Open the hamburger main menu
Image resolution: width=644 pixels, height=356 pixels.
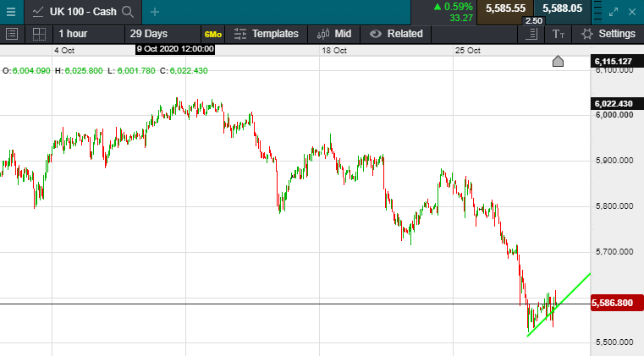(x=10, y=12)
